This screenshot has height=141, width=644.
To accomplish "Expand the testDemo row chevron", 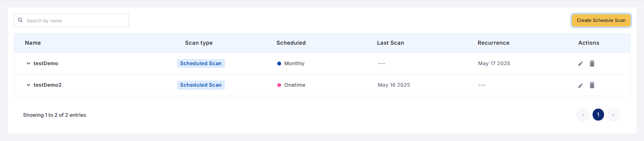I will (x=28, y=63).
